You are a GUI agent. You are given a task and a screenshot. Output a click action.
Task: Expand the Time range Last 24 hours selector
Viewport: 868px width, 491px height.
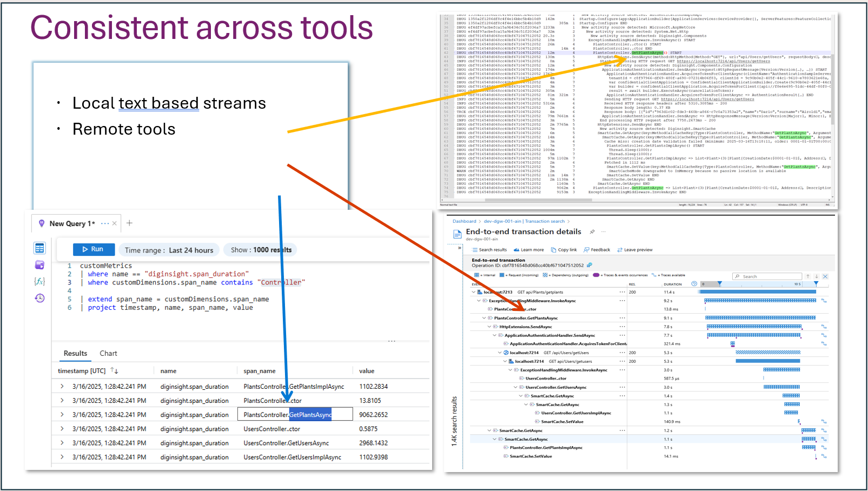[169, 250]
